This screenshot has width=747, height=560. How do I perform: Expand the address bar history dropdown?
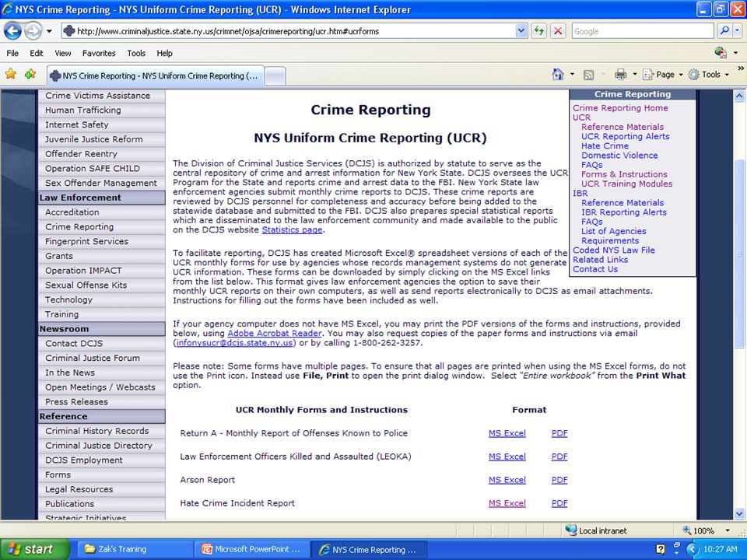coord(521,31)
